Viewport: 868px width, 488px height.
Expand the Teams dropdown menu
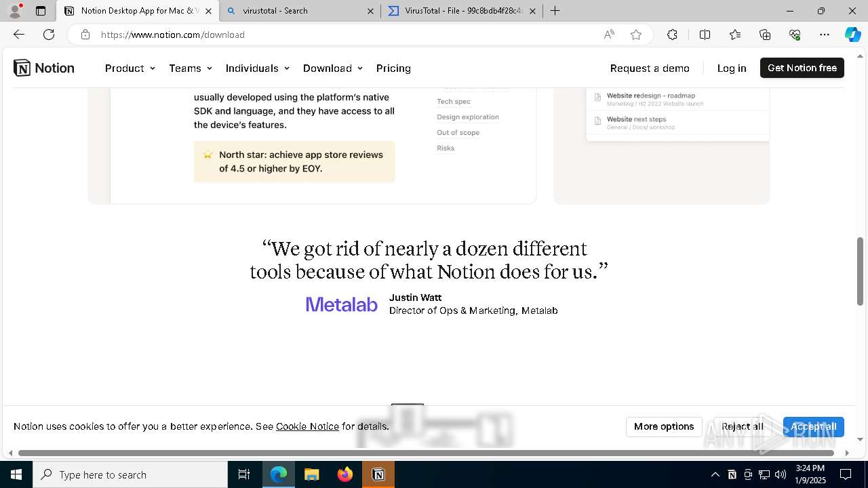(x=191, y=68)
